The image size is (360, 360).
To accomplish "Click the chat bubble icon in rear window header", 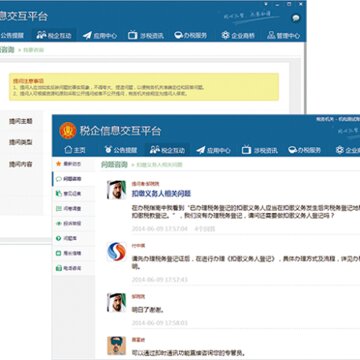I will [x=296, y=18].
